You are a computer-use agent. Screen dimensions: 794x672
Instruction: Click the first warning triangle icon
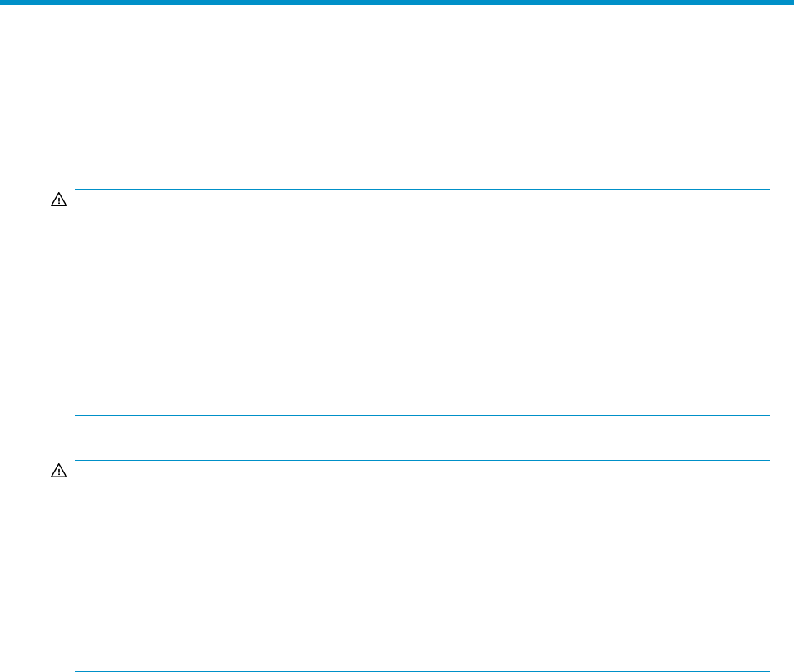click(59, 201)
